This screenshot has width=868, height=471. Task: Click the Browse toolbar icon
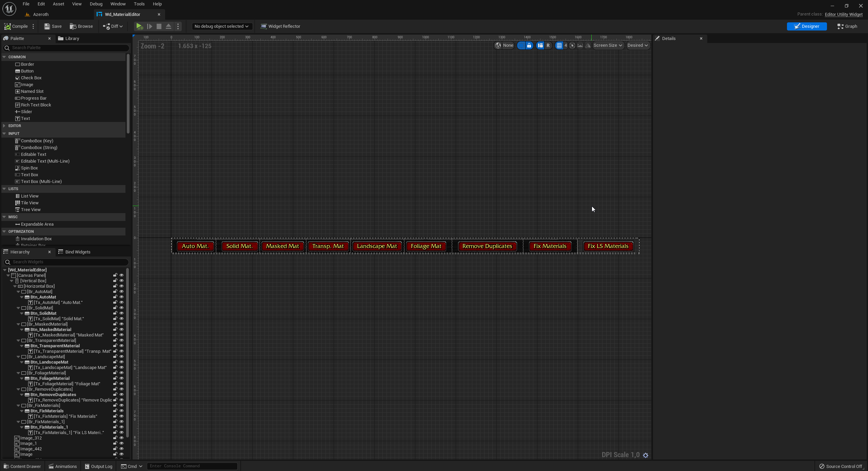click(x=73, y=26)
